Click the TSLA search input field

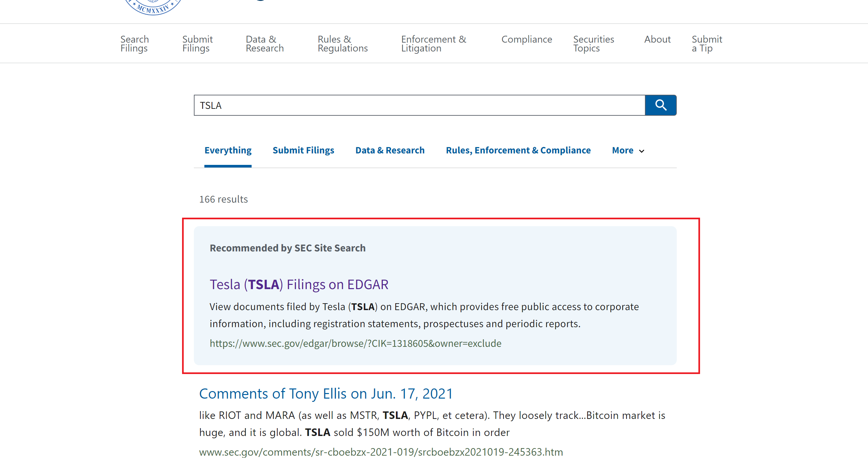point(419,105)
